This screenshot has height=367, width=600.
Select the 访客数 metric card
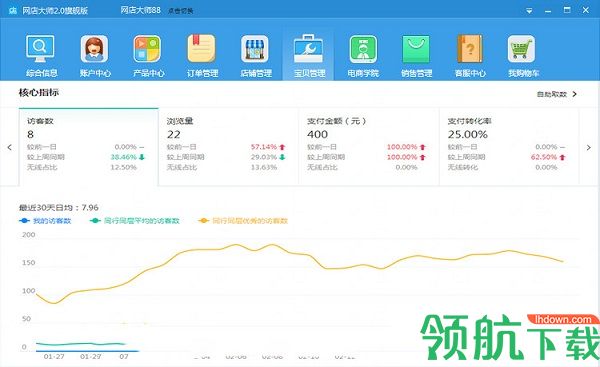click(x=88, y=147)
